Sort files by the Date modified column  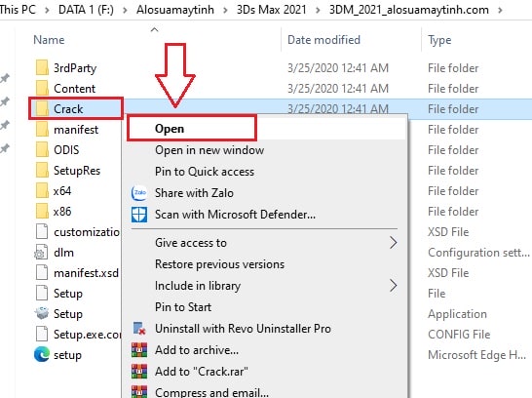323,40
